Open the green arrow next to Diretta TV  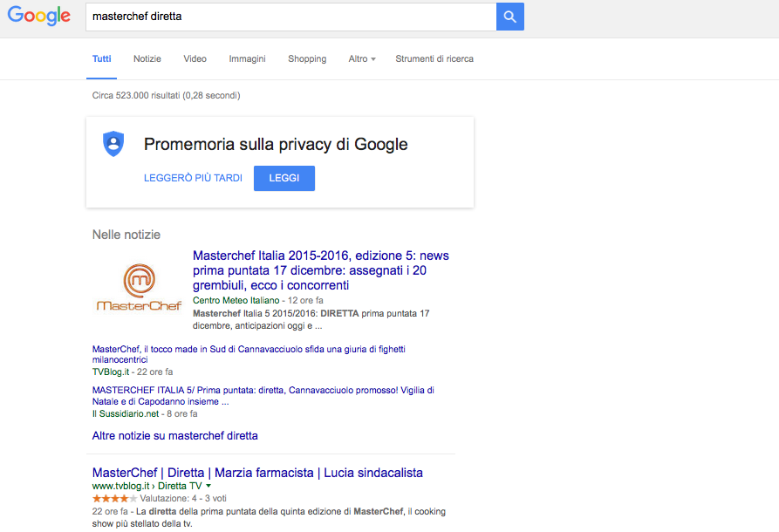click(x=208, y=486)
